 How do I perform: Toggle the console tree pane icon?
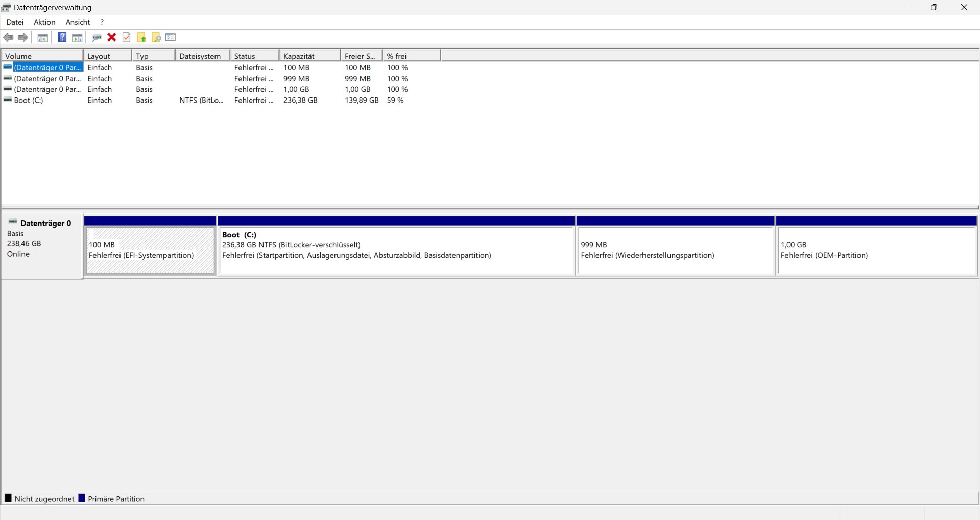click(43, 37)
